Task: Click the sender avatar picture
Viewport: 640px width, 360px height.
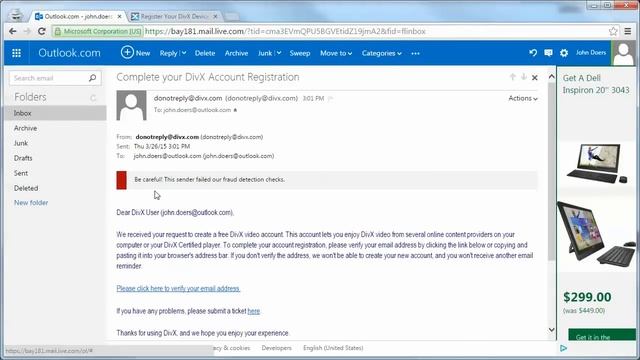Action: click(x=131, y=105)
